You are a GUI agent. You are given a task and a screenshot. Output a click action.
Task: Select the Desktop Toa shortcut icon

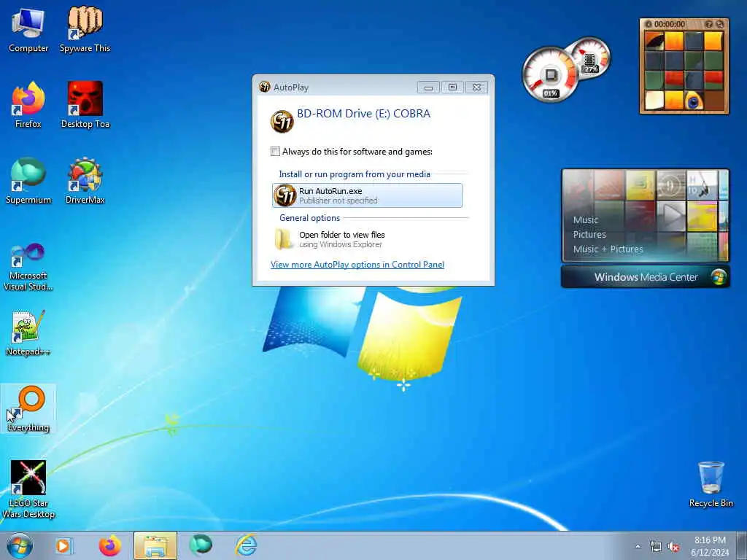click(85, 105)
